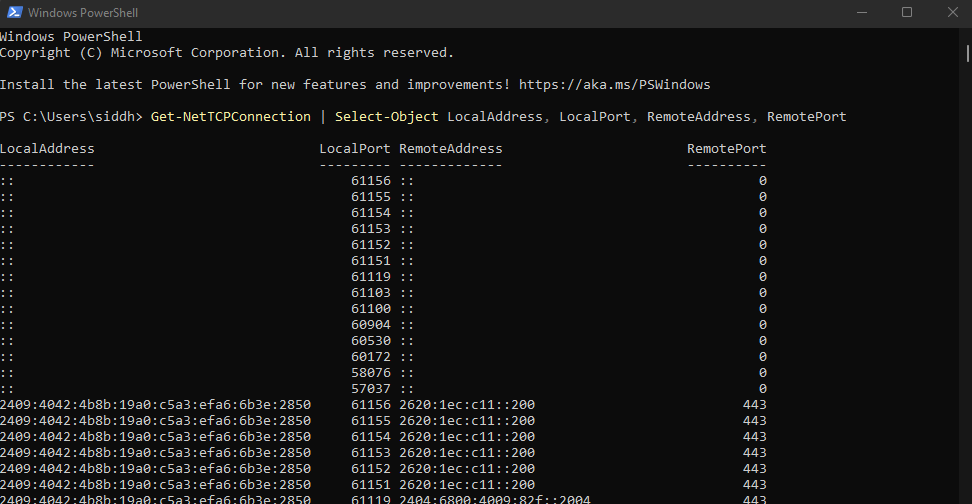Click the Get-NetTCPConnection command text
972x504 pixels.
(231, 117)
